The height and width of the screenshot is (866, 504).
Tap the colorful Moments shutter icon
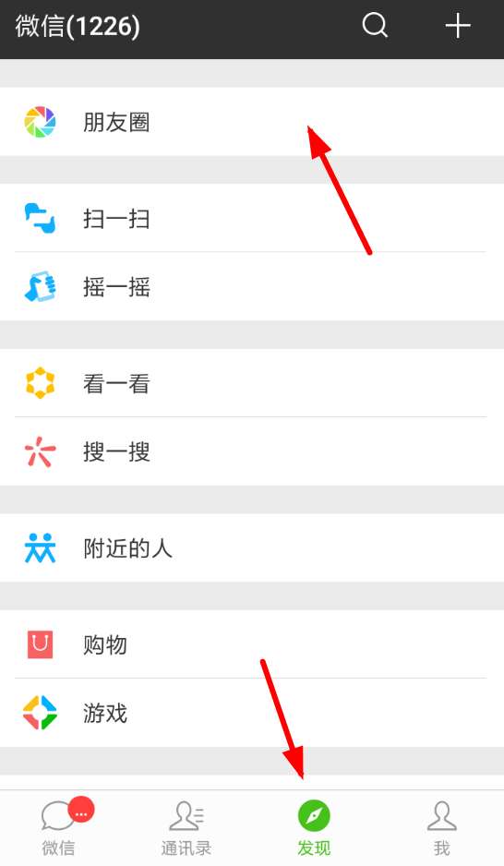point(40,122)
